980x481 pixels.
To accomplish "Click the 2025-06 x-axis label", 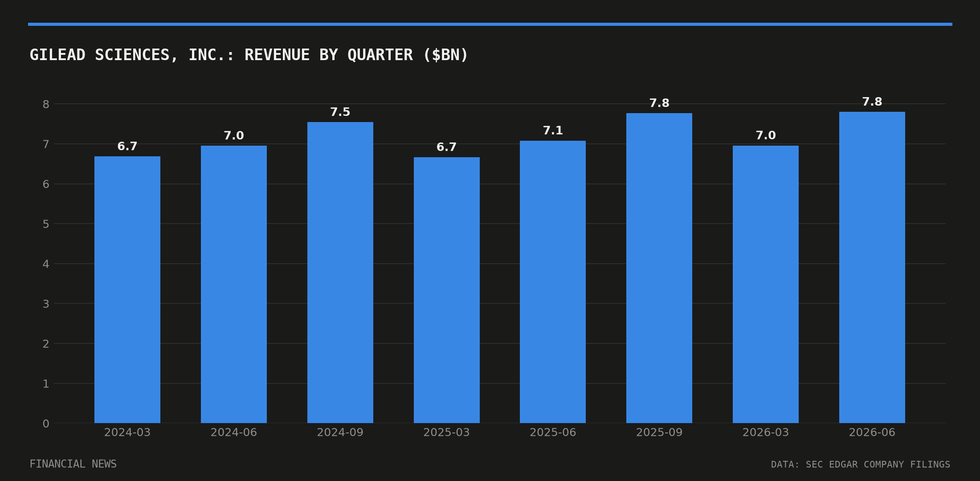I will (553, 432).
